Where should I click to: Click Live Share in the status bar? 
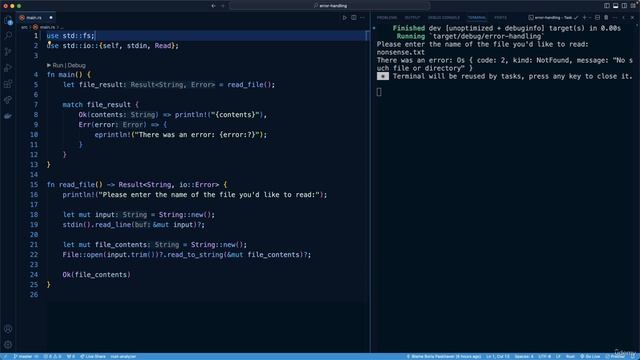coord(93,356)
